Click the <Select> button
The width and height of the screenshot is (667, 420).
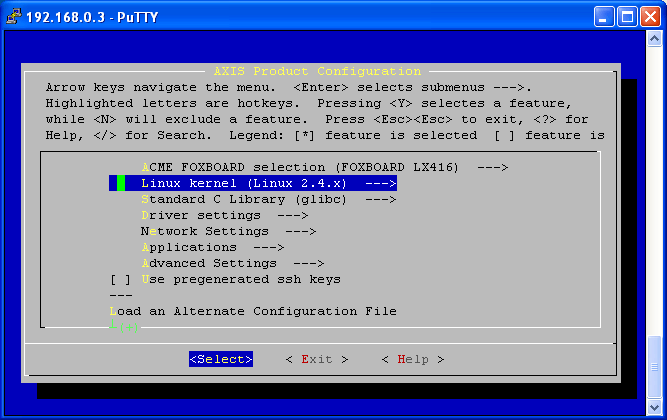pyautogui.click(x=221, y=359)
